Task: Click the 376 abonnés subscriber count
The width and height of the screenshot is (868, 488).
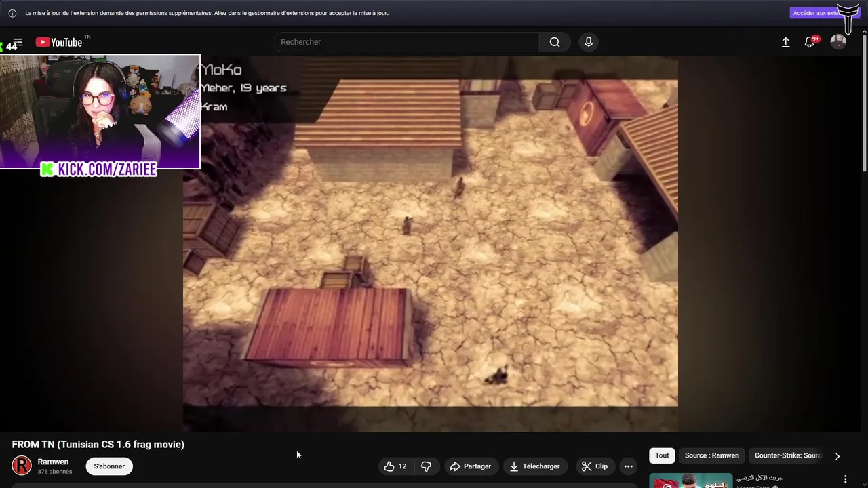Action: click(x=55, y=472)
